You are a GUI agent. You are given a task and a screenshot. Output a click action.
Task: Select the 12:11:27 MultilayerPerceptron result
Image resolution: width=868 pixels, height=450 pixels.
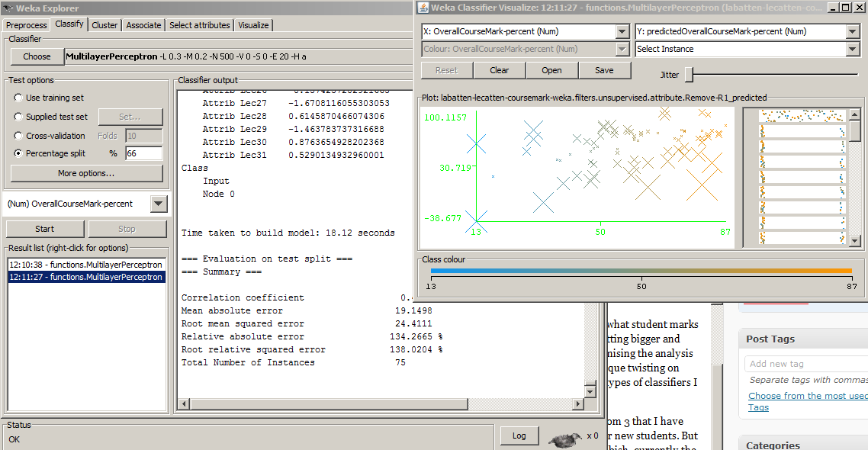(x=85, y=277)
